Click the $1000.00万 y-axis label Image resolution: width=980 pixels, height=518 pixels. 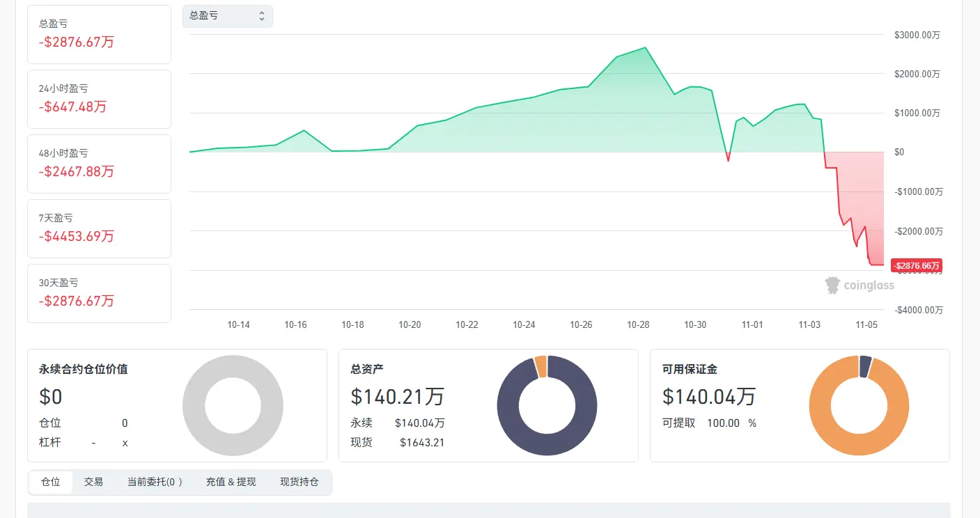pyautogui.click(x=918, y=113)
